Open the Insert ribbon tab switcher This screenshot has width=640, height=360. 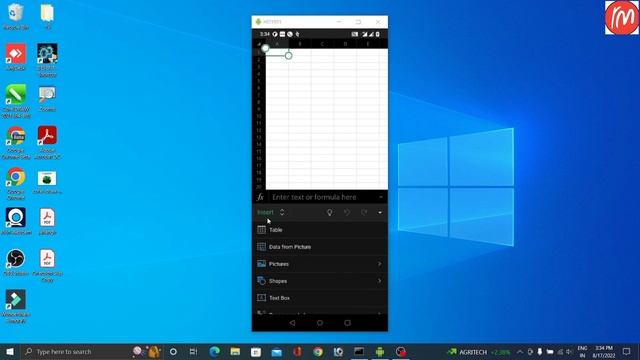[x=271, y=212]
